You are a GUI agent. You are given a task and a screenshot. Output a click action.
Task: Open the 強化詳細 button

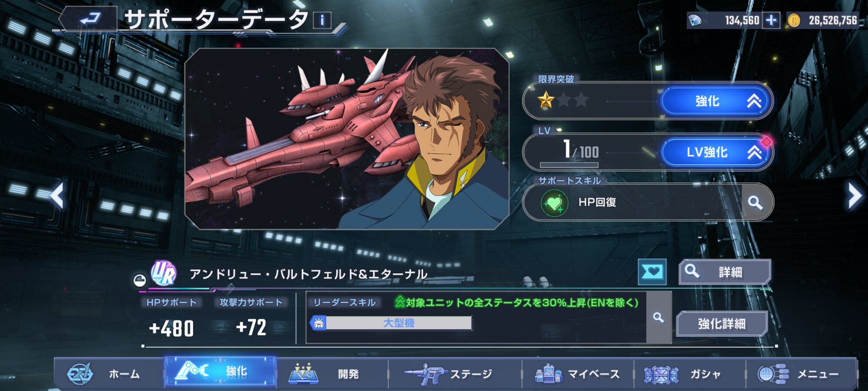721,324
